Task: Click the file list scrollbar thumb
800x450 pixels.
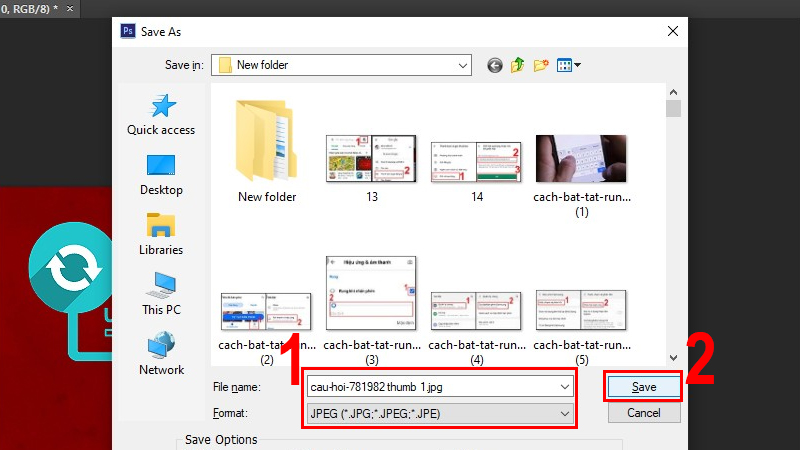Action: [x=673, y=109]
